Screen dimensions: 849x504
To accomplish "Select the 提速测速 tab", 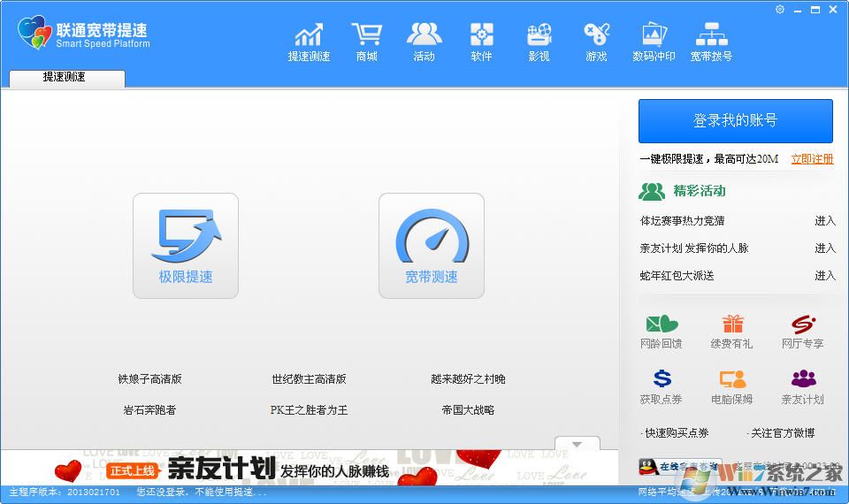I will tap(67, 78).
